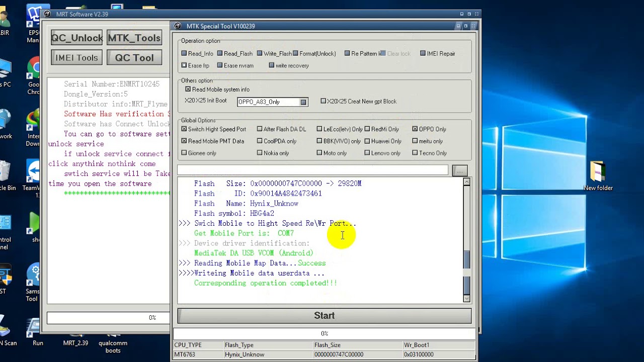The image size is (644, 362).
Task: Enable the LeEco(letv) Only option
Action: click(x=319, y=129)
